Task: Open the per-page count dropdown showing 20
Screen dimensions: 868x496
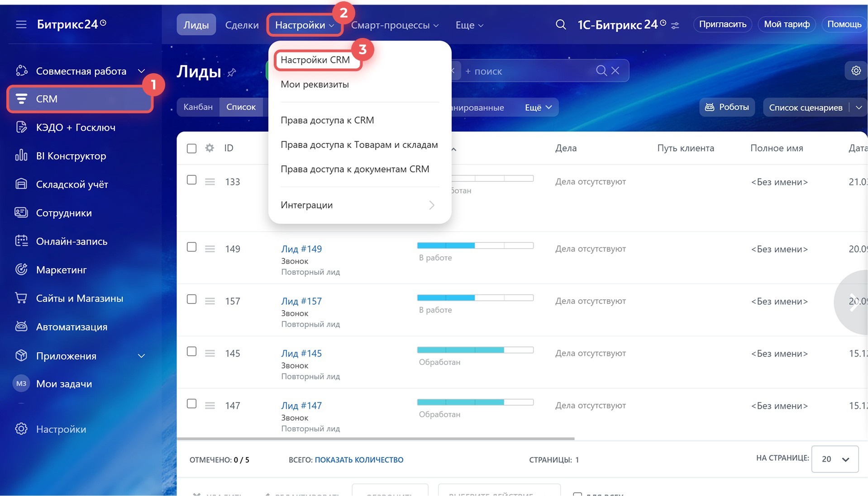Action: click(x=835, y=459)
